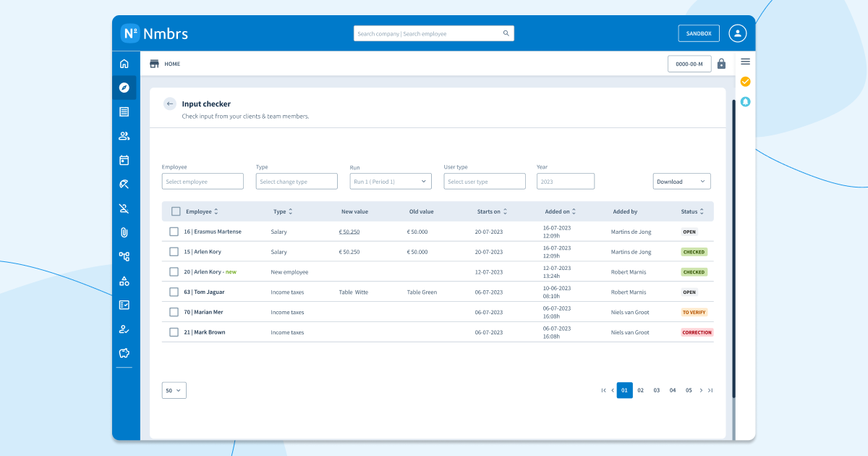Check the box for Erasmus Martense
The width and height of the screenshot is (868, 456).
point(174,232)
